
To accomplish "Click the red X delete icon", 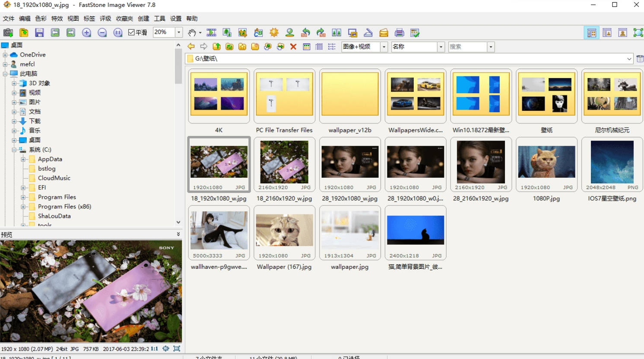I will [293, 47].
